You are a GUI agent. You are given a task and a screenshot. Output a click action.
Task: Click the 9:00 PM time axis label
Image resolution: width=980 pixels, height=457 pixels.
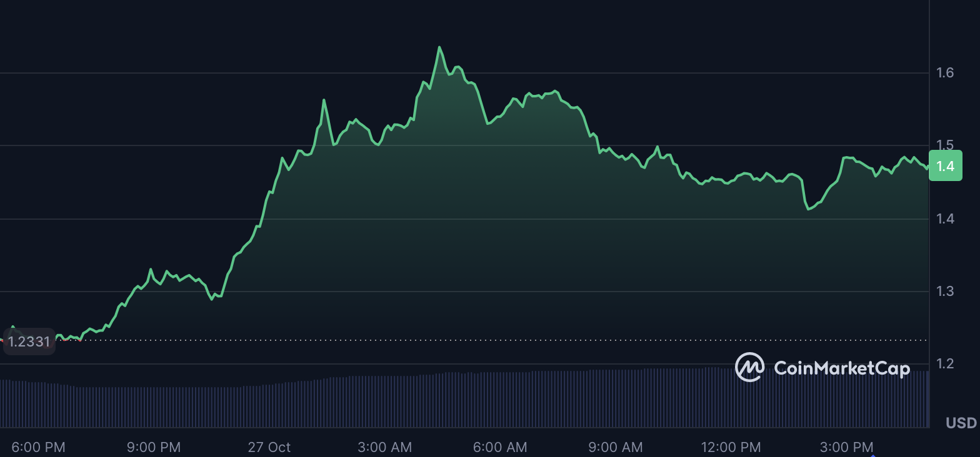click(154, 447)
